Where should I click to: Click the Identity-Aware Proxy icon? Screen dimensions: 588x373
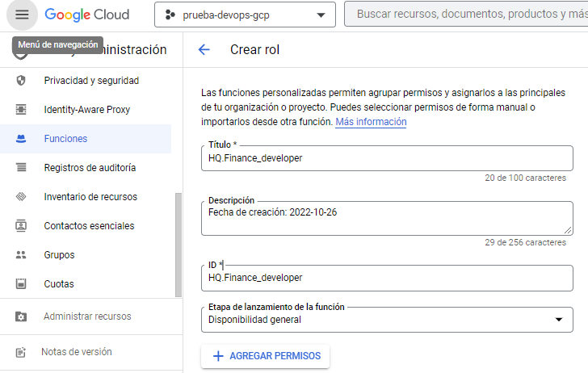click(22, 110)
